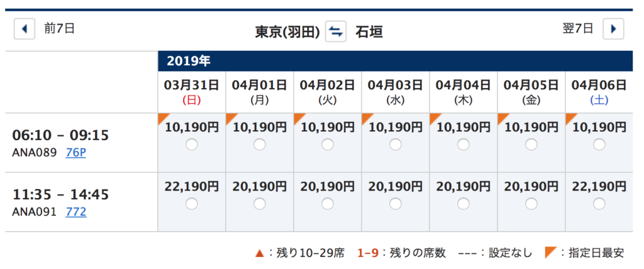Viewport: 644px width, 269px height.
Task: Choose ANA089 radio button for 04月03日
Action: pos(396,145)
